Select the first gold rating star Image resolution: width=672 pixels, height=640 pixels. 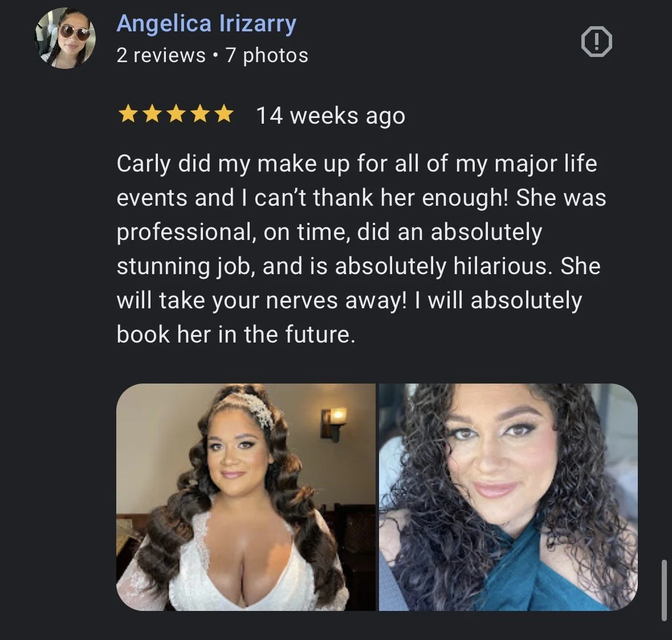click(128, 115)
